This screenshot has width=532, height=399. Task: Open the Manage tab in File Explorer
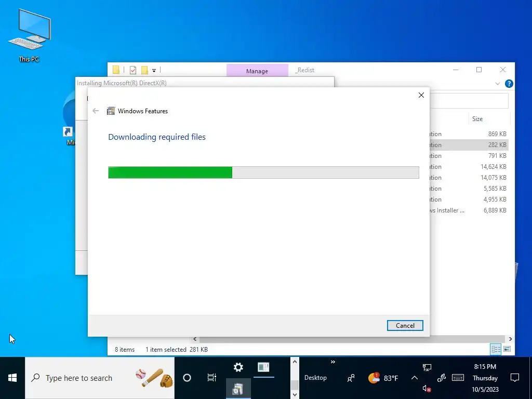tap(257, 71)
